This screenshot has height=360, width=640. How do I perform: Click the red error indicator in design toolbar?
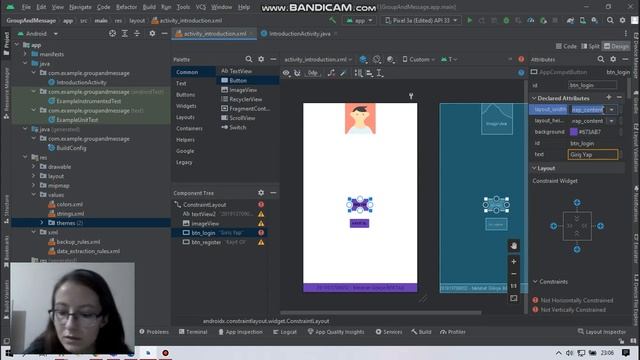(521, 60)
